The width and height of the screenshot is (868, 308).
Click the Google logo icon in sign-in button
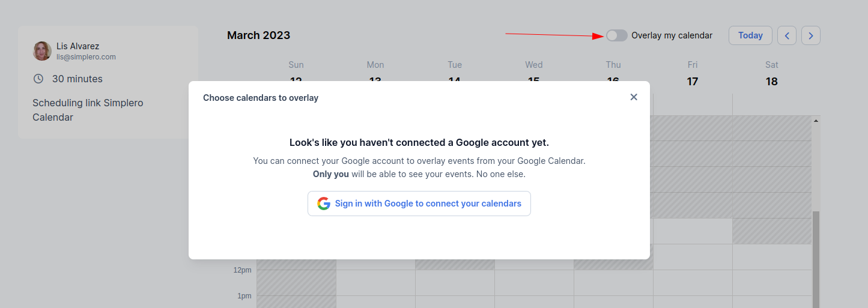click(324, 204)
